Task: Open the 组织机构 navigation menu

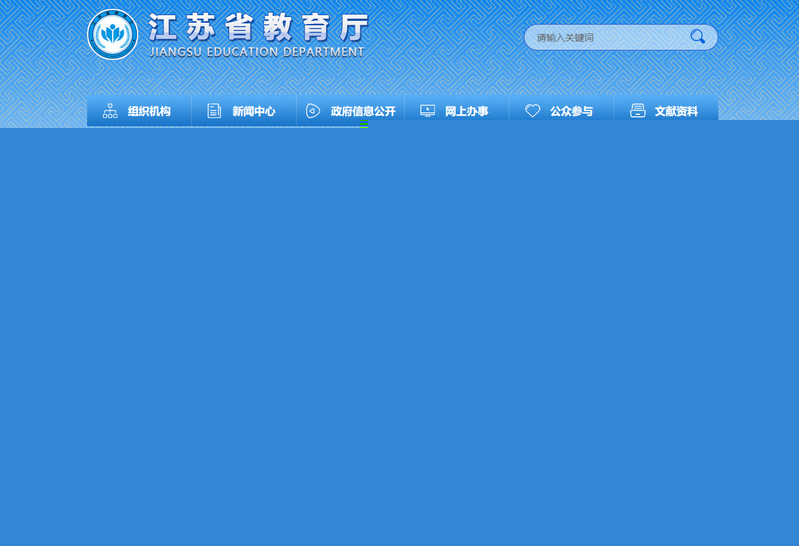Action: 149,111
